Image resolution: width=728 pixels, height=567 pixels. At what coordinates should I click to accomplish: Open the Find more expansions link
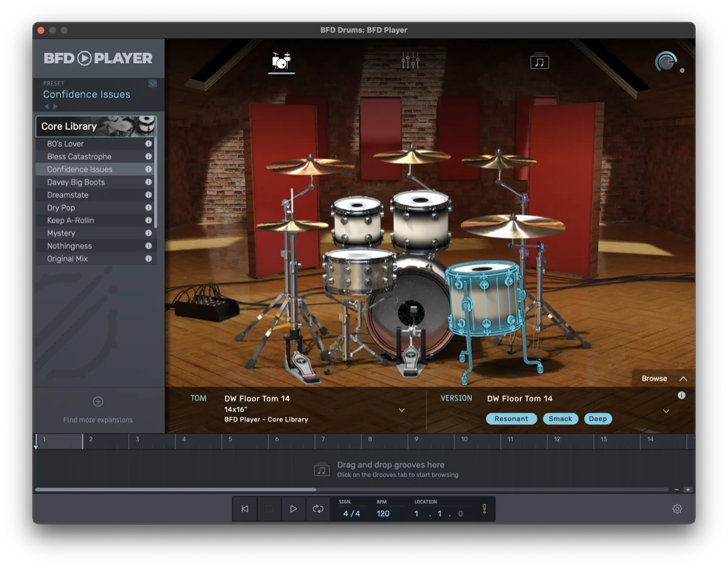coord(98,420)
